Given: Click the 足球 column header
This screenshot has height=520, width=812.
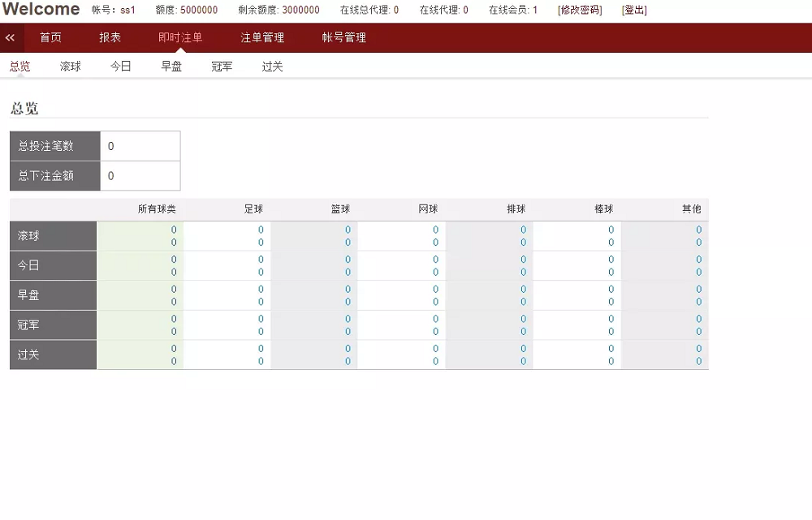Looking at the screenshot, I should point(254,208).
